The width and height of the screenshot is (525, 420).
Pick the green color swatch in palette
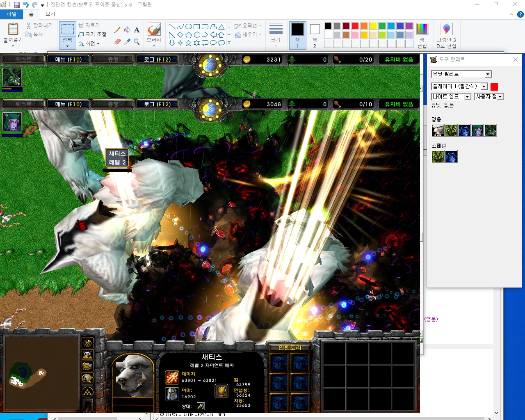coord(382,26)
